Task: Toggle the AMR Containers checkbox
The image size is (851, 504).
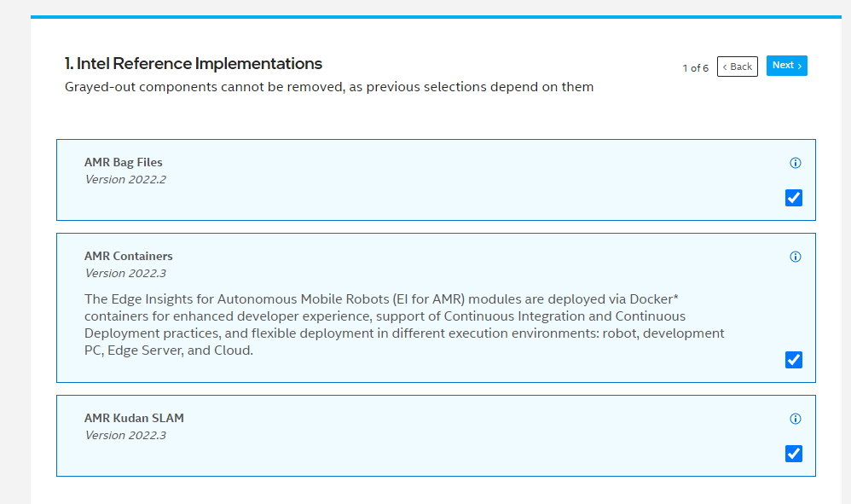Action: click(x=794, y=360)
